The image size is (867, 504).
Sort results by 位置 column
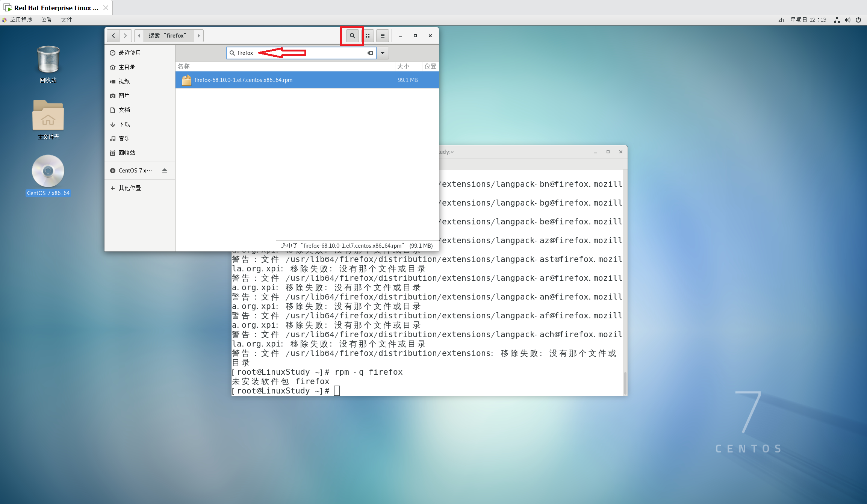pyautogui.click(x=430, y=67)
